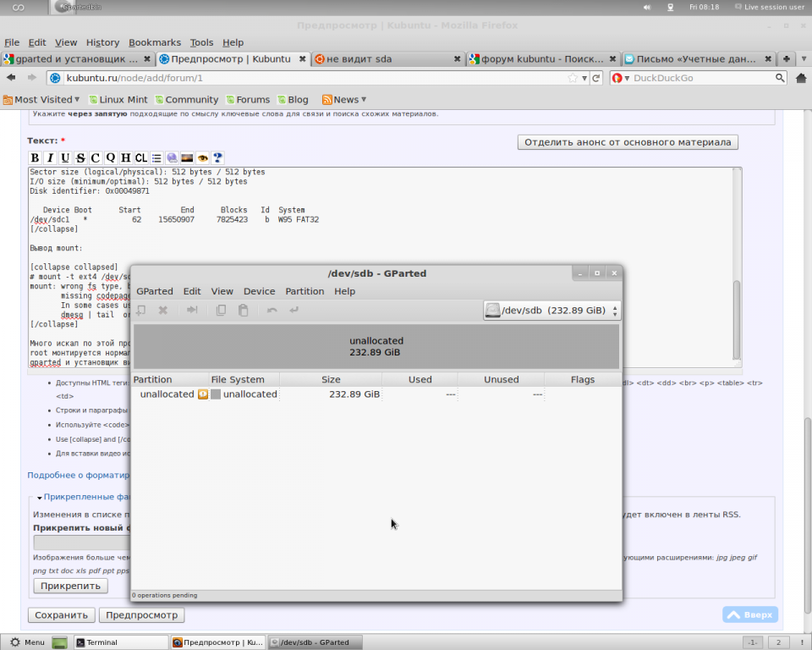This screenshot has height=650, width=812.
Task: Open search engine selector dropdown
Action: (619, 78)
